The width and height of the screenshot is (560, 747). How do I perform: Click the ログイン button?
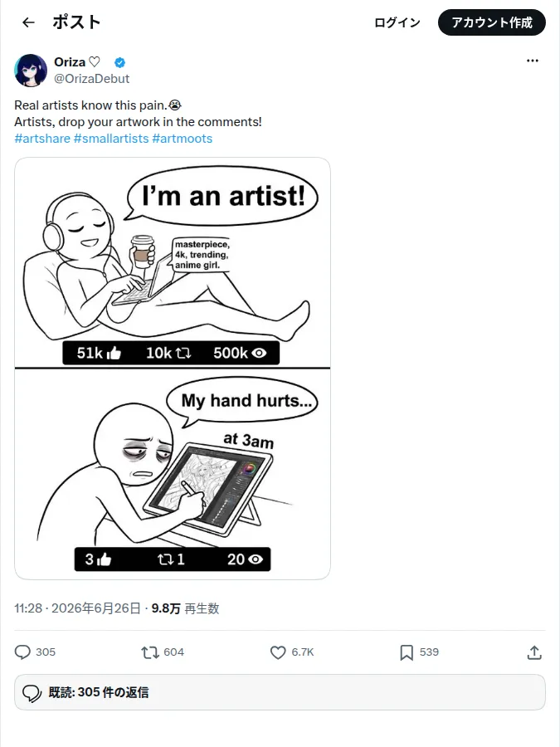point(397,22)
